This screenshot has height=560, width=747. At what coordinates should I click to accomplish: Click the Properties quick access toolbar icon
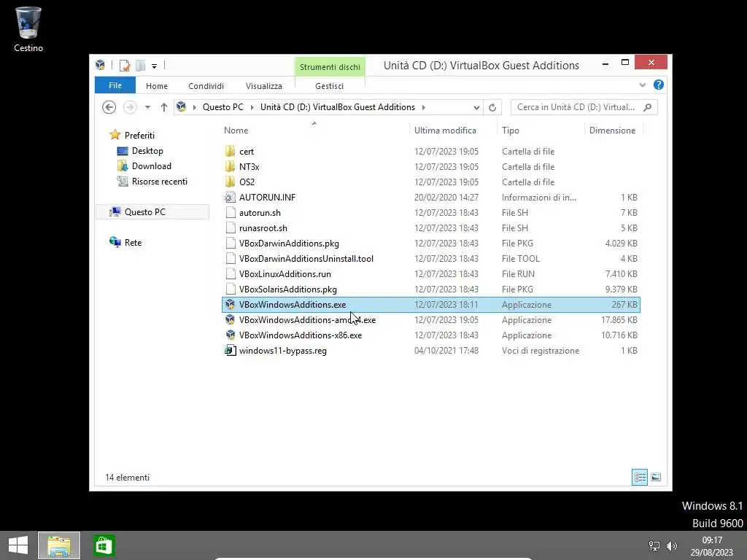coord(125,65)
